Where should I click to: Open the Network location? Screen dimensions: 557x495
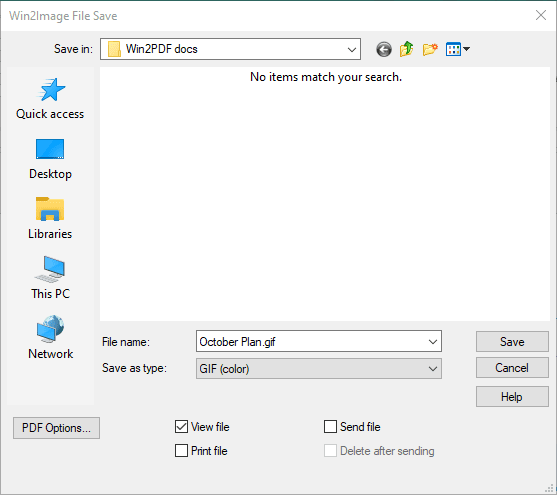coord(50,338)
